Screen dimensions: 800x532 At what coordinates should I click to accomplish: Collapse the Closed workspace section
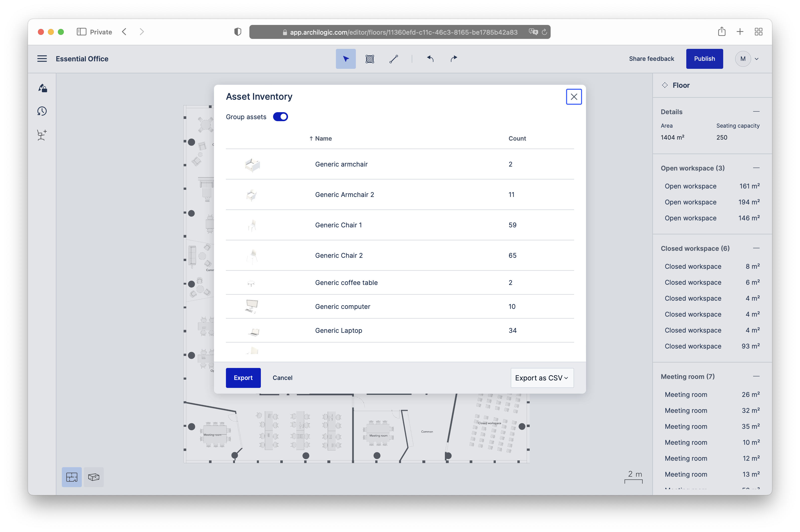(756, 248)
